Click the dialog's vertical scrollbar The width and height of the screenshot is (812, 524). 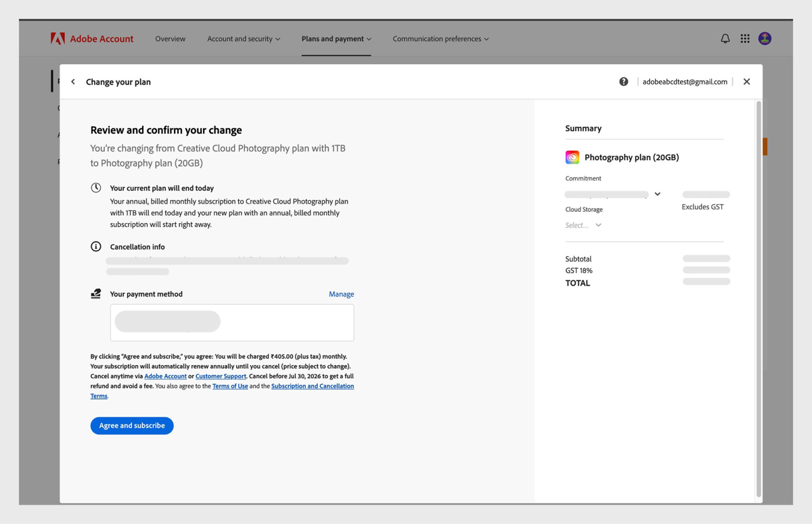click(759, 299)
